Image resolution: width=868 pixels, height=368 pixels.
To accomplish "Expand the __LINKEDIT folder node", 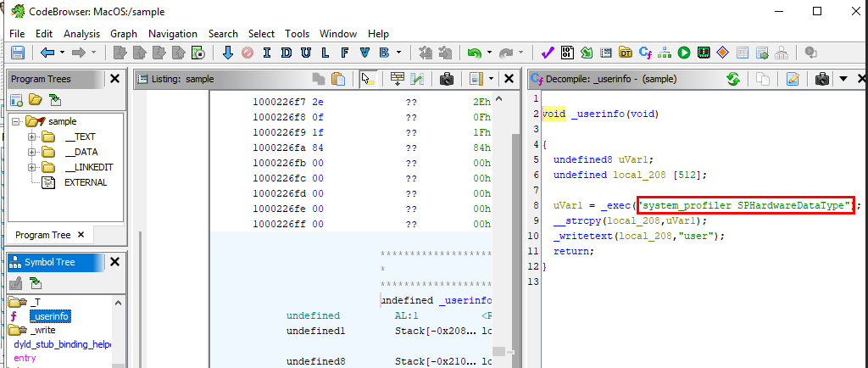I will (x=31, y=167).
